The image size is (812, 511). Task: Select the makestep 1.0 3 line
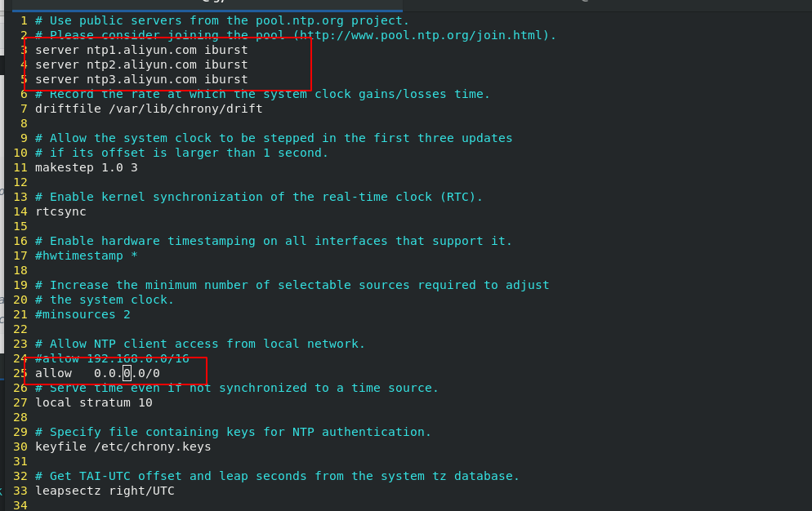click(87, 167)
